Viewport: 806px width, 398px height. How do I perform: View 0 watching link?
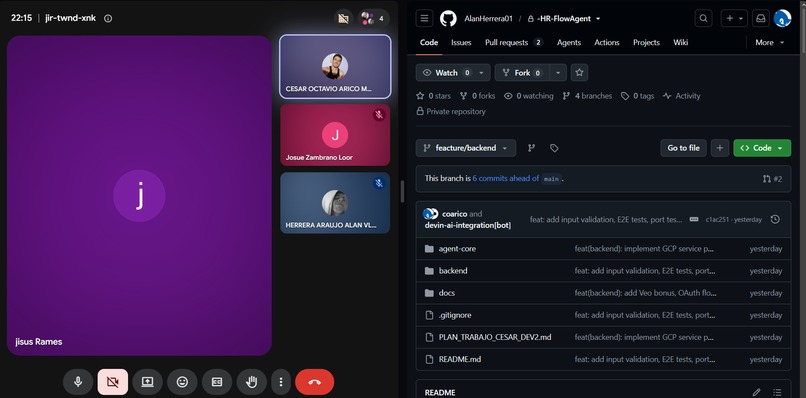[529, 96]
